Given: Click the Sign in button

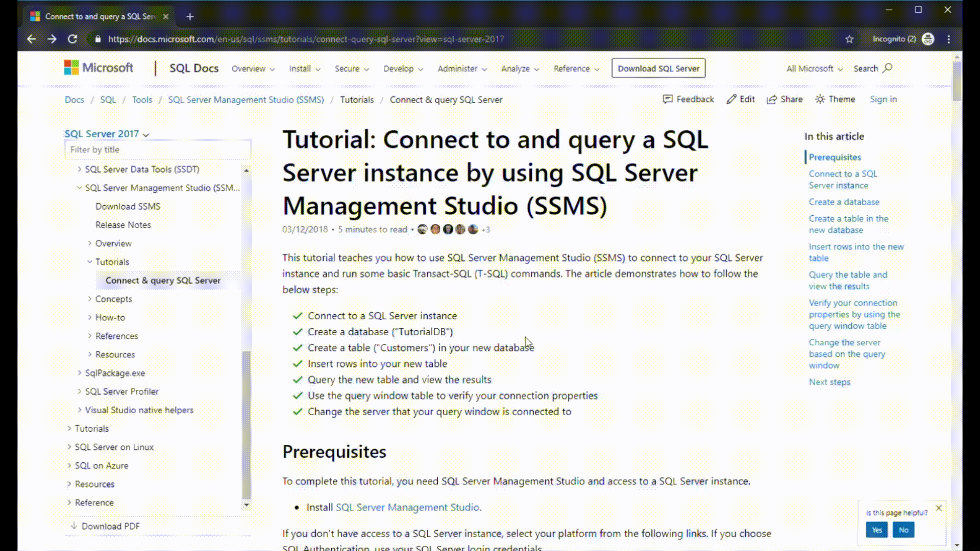Looking at the screenshot, I should click(x=884, y=99).
